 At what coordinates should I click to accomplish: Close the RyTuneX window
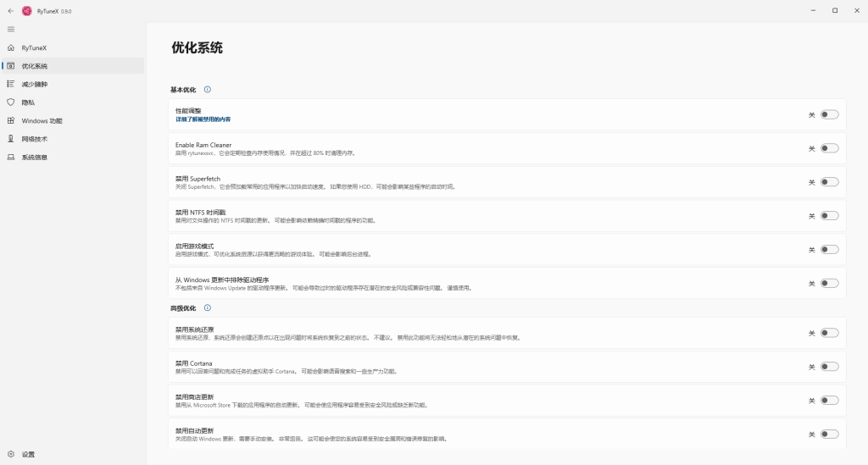857,10
